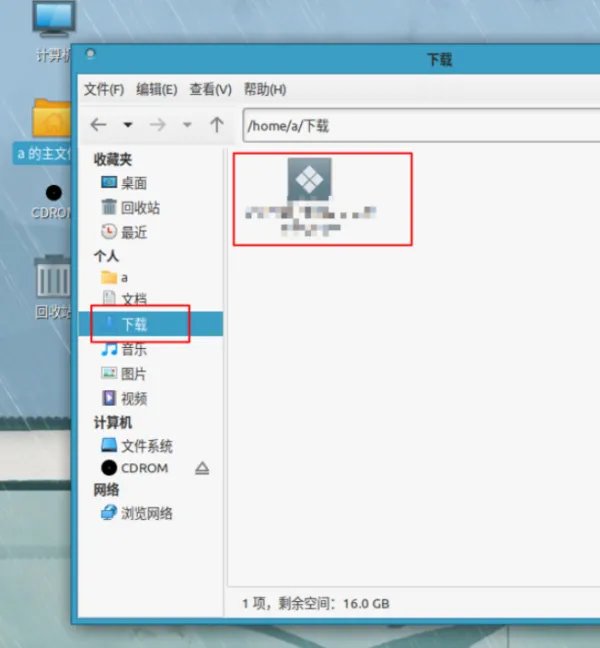
Task: Select the 回收站 desktop trash icon
Action: 53,287
